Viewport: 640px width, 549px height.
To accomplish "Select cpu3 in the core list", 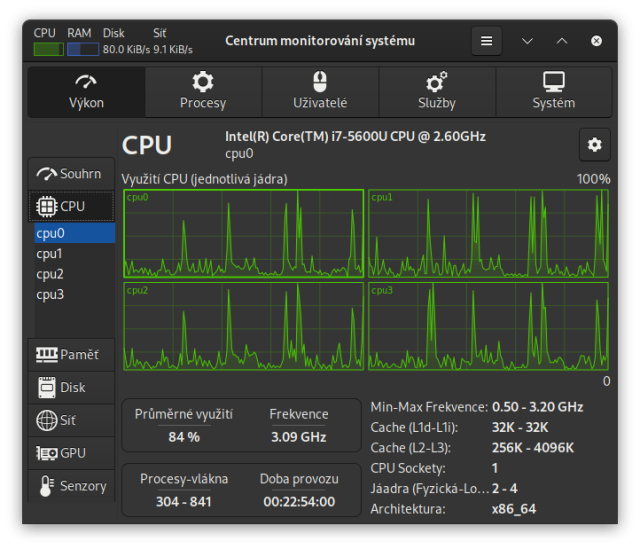I will click(75, 294).
